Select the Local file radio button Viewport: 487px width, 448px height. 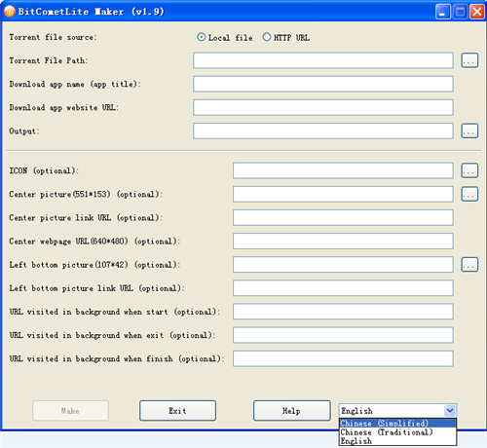pyautogui.click(x=202, y=37)
